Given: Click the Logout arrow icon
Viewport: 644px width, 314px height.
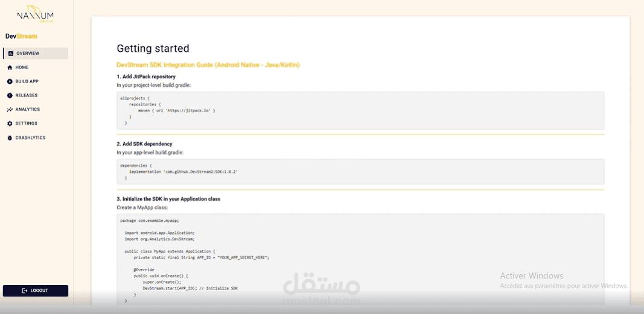Looking at the screenshot, I should [25, 290].
